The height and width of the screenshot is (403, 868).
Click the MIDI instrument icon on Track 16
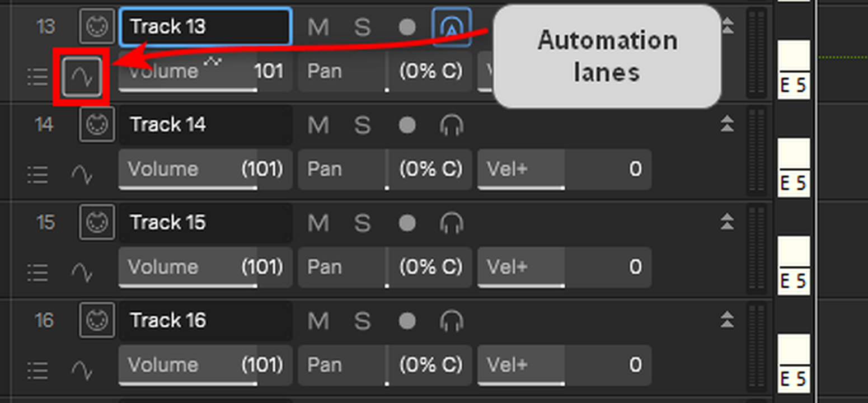97,320
